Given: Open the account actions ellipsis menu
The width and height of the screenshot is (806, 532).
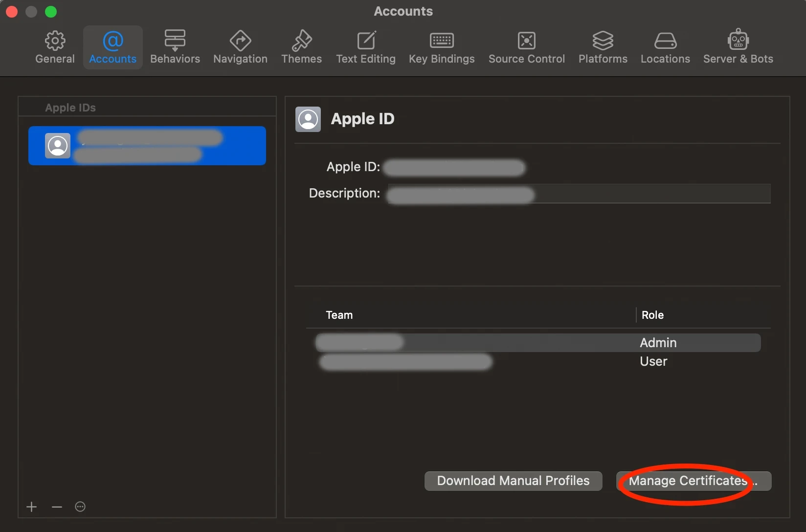Looking at the screenshot, I should pyautogui.click(x=80, y=507).
